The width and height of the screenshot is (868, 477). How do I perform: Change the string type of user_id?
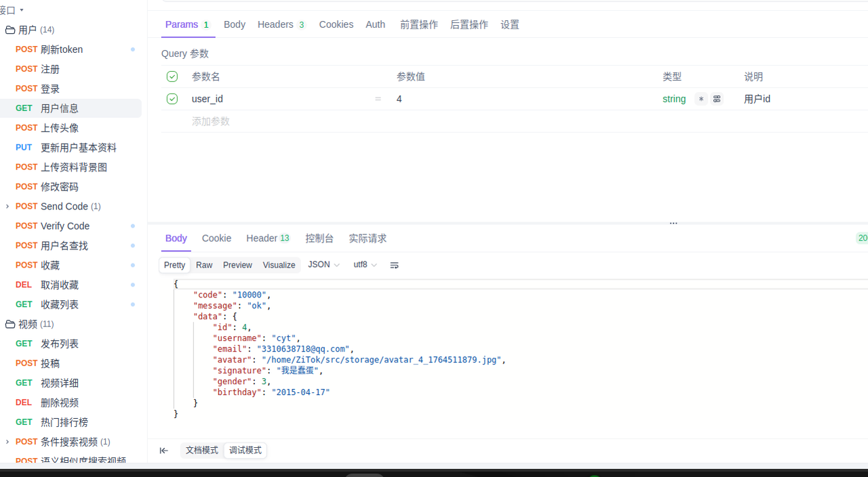point(674,99)
